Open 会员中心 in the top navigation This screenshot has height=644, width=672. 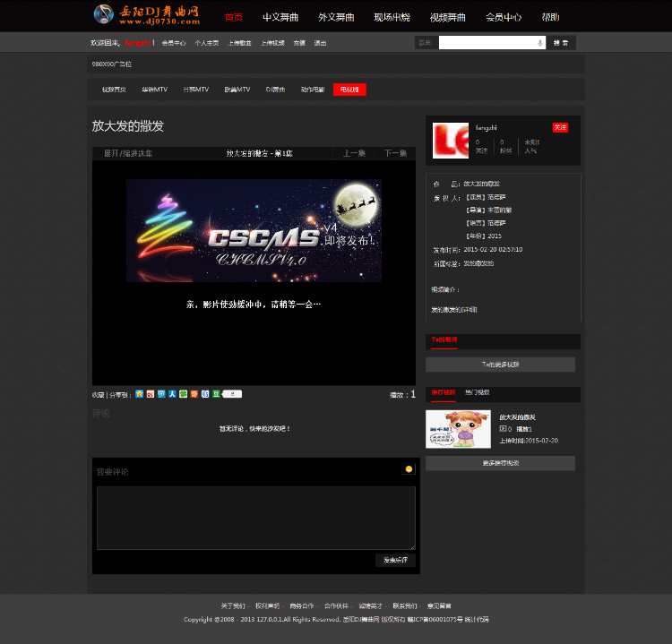(504, 17)
